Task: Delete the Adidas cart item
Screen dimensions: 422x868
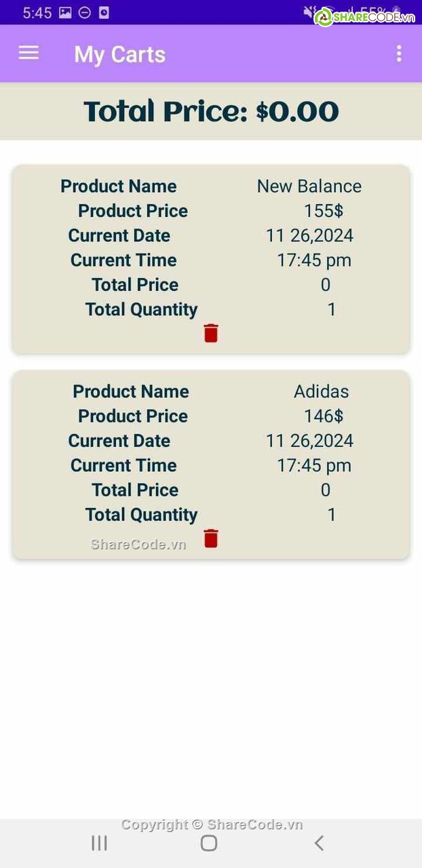Action: [211, 538]
